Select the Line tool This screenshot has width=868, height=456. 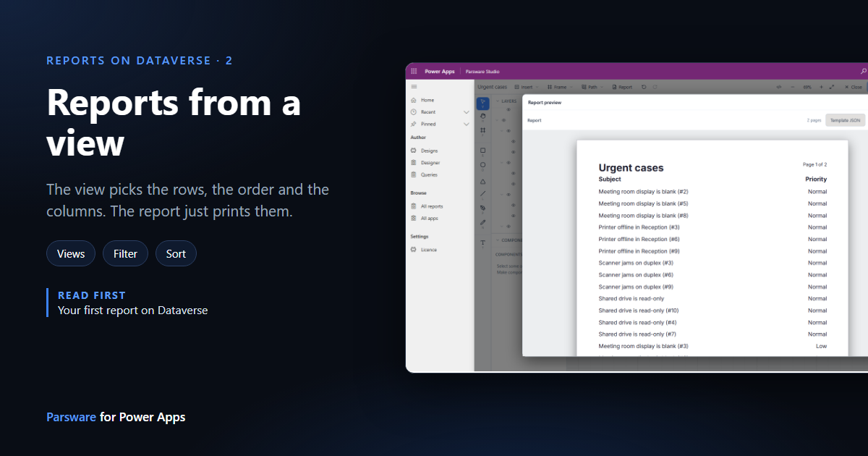pyautogui.click(x=483, y=193)
